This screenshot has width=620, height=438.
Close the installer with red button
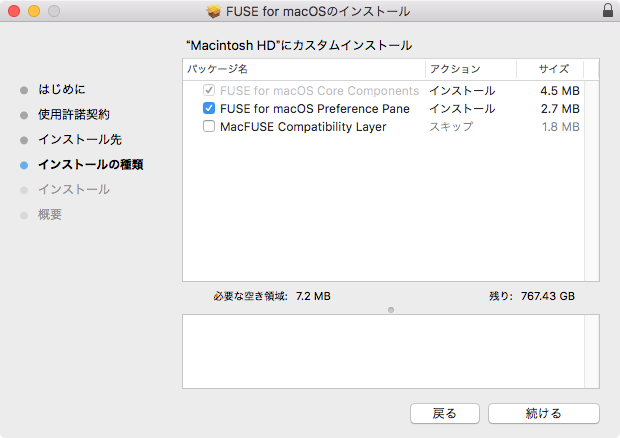coord(14,11)
